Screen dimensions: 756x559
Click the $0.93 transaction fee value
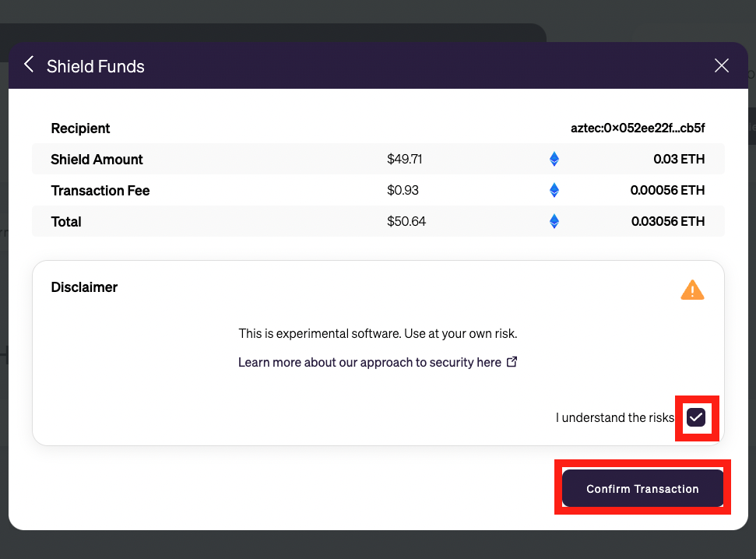click(403, 190)
